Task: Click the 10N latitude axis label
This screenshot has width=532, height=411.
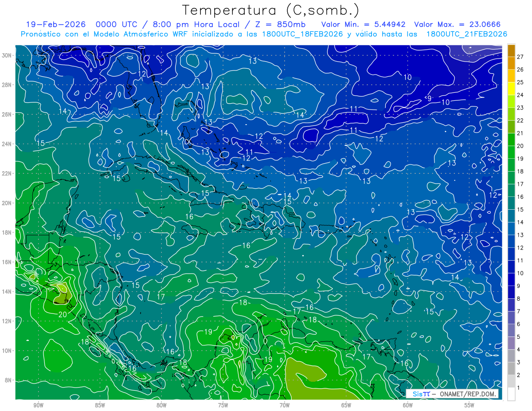Action: pos(6,351)
